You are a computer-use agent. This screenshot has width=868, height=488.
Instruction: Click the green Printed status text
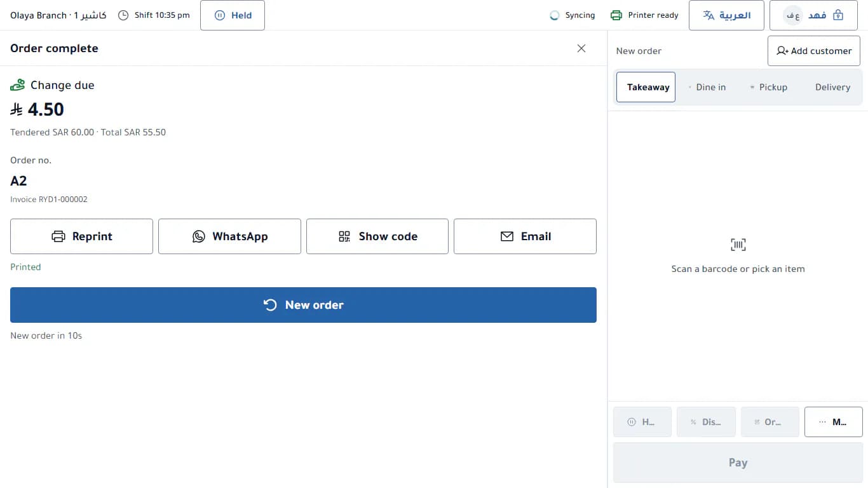(x=25, y=267)
